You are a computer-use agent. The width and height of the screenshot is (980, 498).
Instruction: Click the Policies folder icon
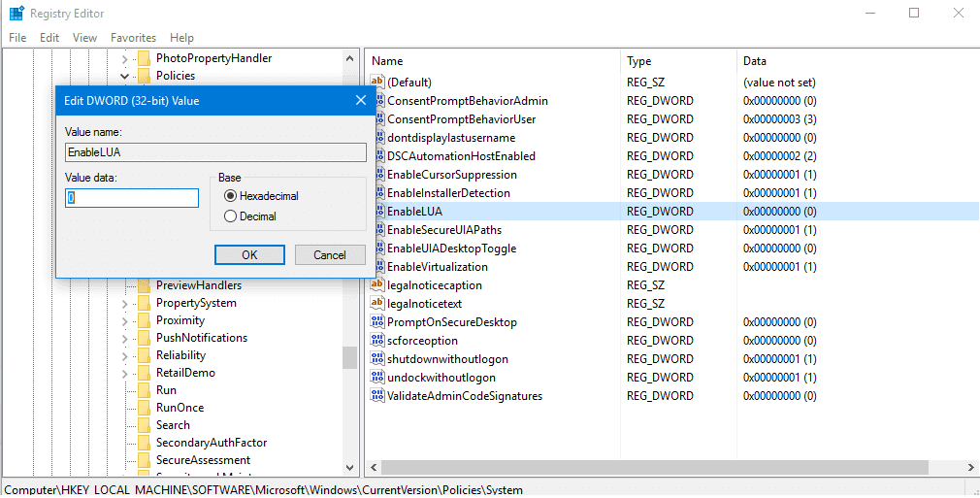click(145, 76)
